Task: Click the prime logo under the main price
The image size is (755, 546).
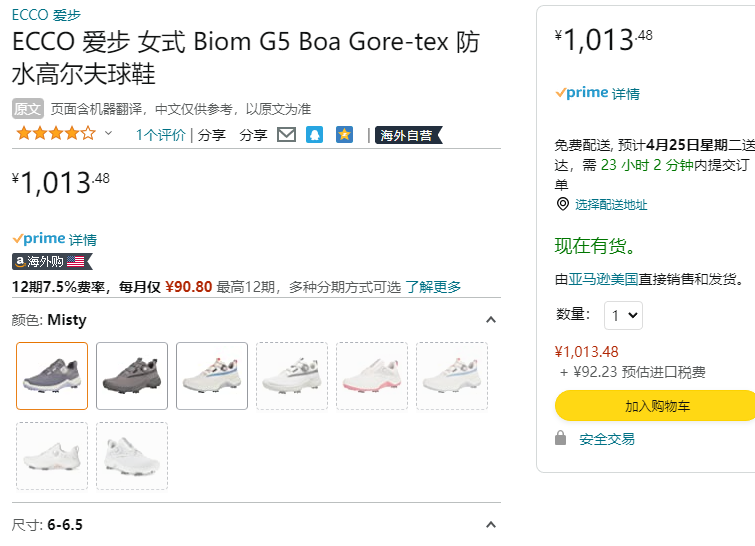Action: [39, 238]
